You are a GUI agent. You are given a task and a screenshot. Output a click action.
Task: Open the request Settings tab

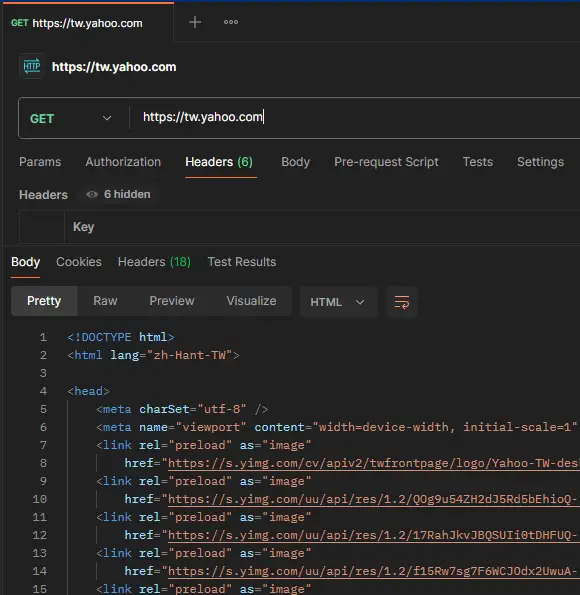coord(541,162)
